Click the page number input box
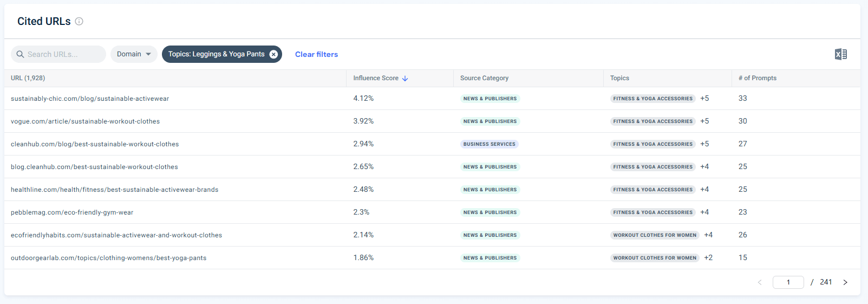 coord(788,282)
